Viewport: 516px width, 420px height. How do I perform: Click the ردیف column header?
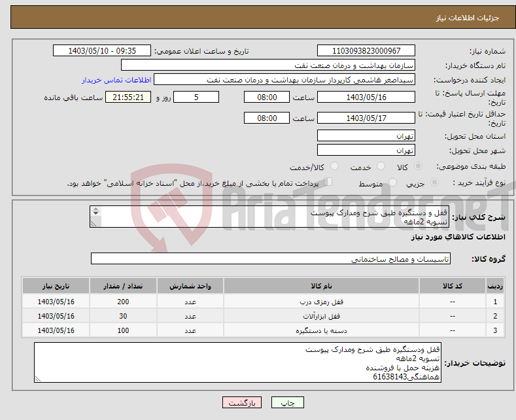[x=495, y=286]
